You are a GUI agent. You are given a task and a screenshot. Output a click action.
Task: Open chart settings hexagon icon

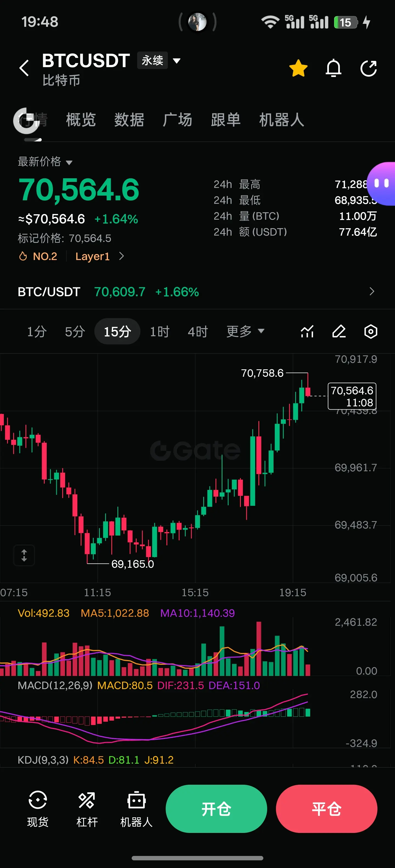(x=371, y=332)
